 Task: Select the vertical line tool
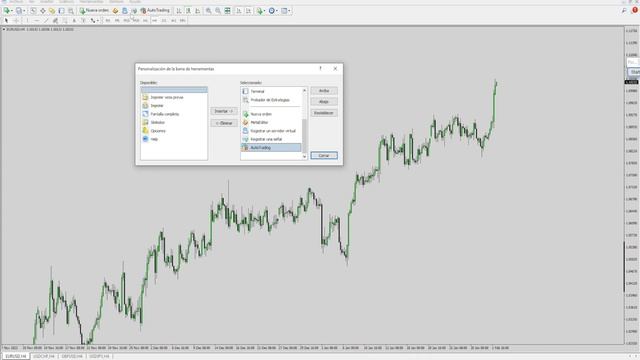tap(27, 20)
